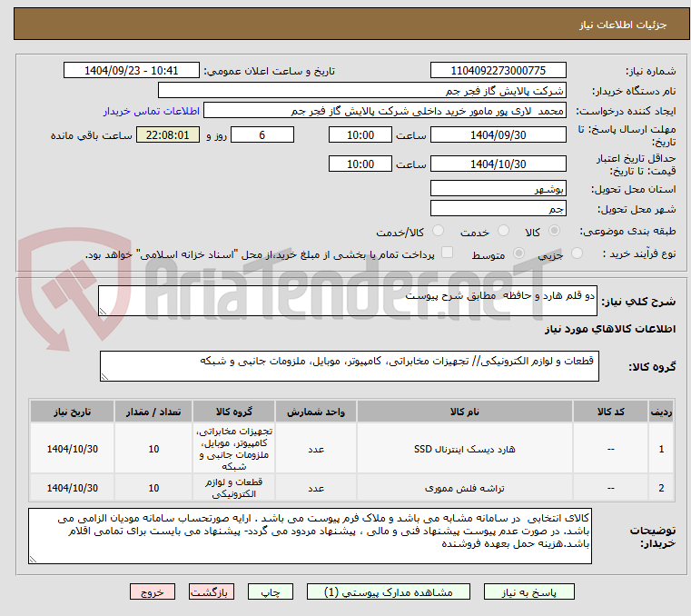Screen dimensions: 691x616
Task: Open مشاهده مدارک پیوستی (1) attachments
Action: [x=389, y=591]
